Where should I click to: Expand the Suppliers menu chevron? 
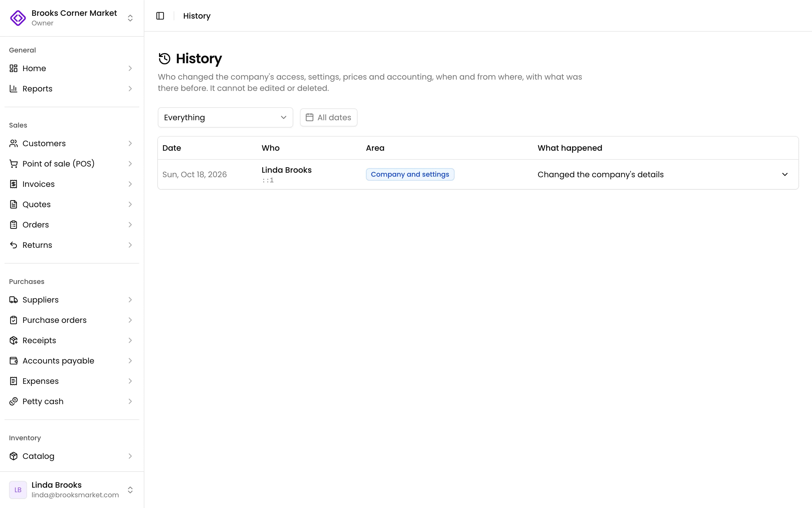click(130, 300)
